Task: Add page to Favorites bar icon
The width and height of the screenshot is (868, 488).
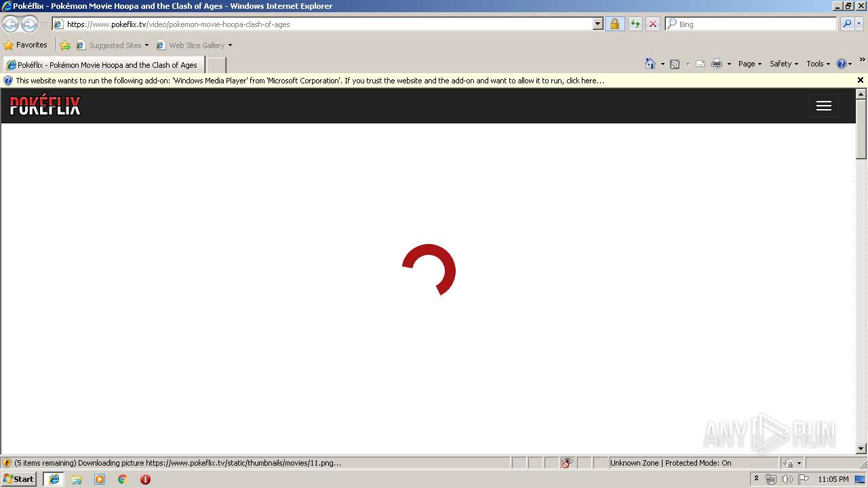Action: pyautogui.click(x=65, y=45)
